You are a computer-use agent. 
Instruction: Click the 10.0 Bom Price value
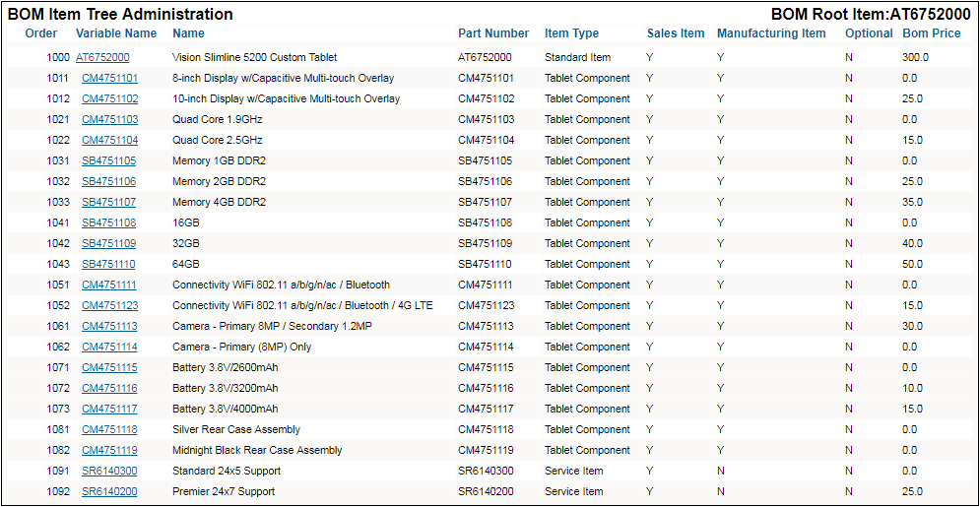pos(912,388)
